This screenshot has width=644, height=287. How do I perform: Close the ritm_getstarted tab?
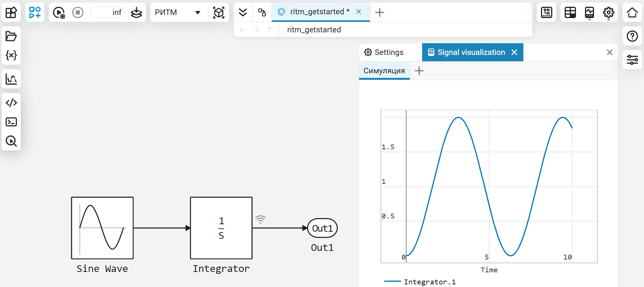tap(359, 12)
